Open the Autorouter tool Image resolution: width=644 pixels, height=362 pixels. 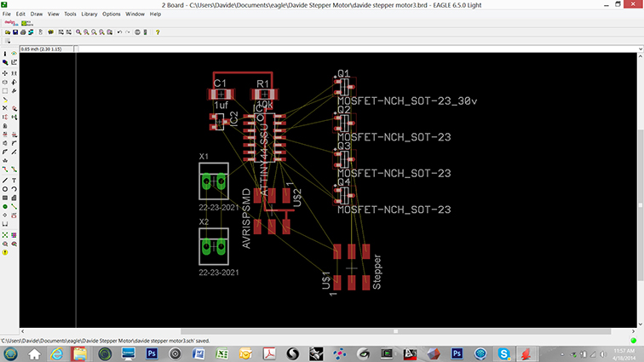(x=14, y=235)
